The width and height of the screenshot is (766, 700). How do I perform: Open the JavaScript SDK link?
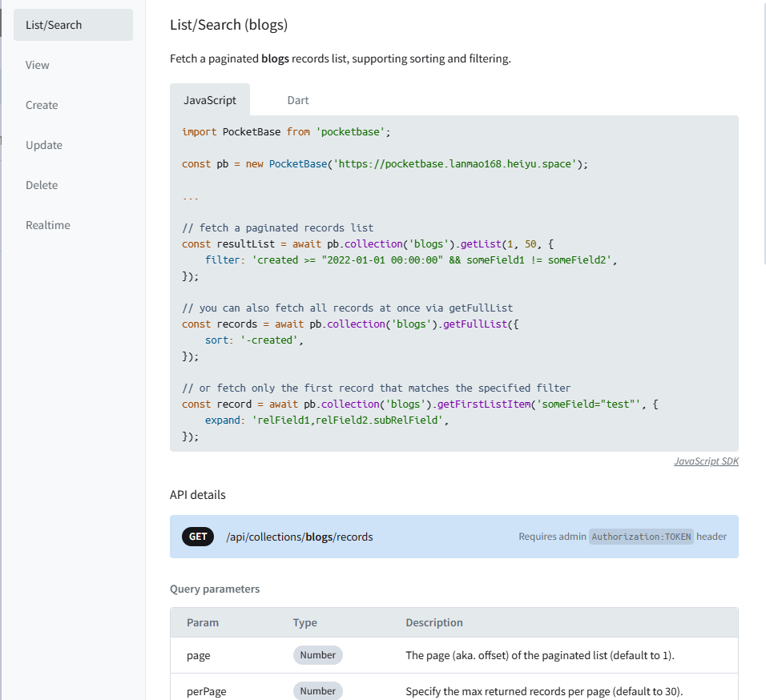[706, 461]
